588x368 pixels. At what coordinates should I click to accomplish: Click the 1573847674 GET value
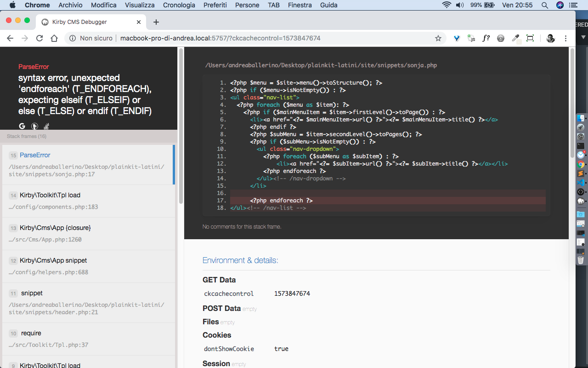pos(292,293)
